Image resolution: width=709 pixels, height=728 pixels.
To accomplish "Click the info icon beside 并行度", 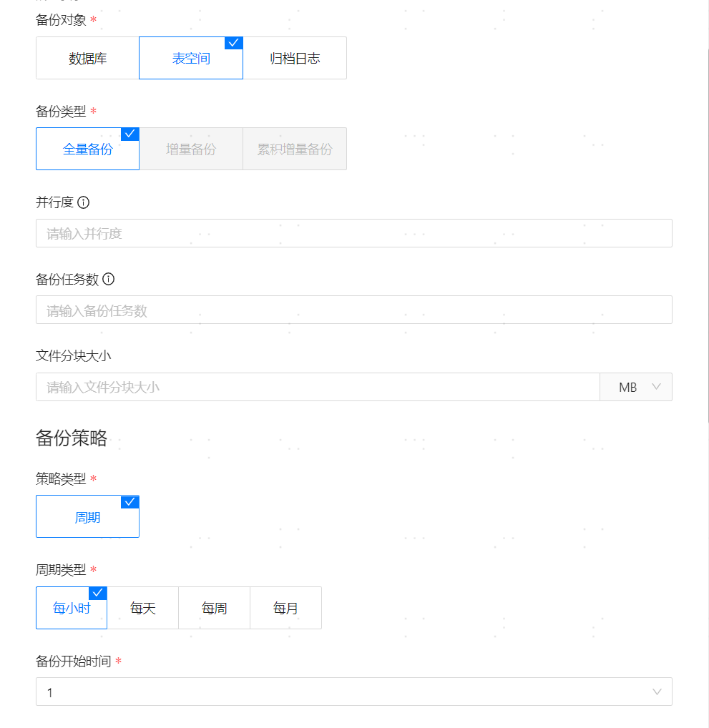I will tap(83, 202).
